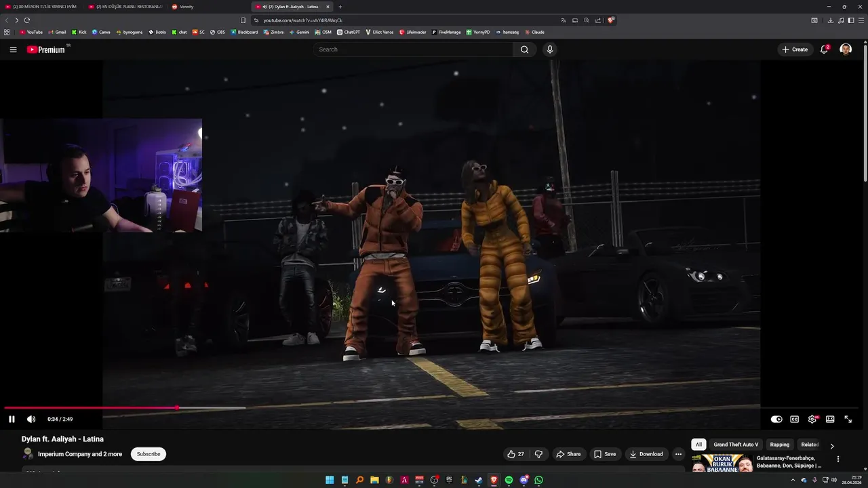Open Imperium Company and 2 more channels
The image size is (868, 488).
(x=80, y=454)
